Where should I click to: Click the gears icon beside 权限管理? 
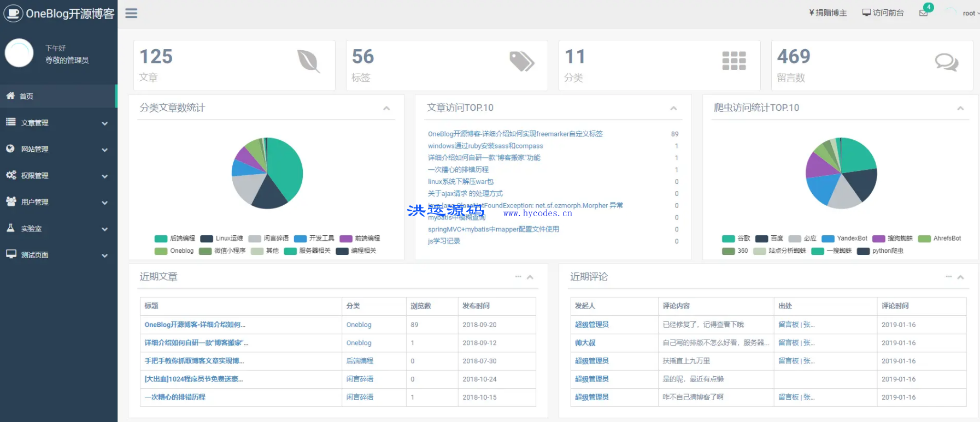pyautogui.click(x=11, y=175)
